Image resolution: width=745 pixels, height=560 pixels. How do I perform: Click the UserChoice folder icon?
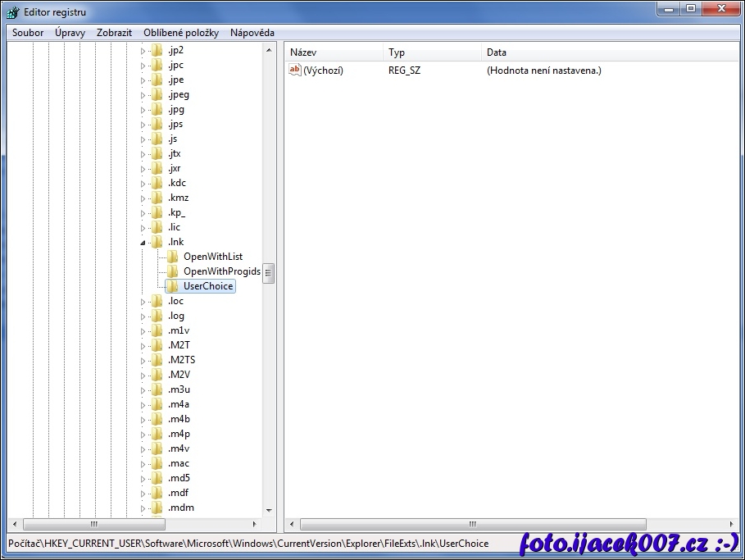coord(172,286)
